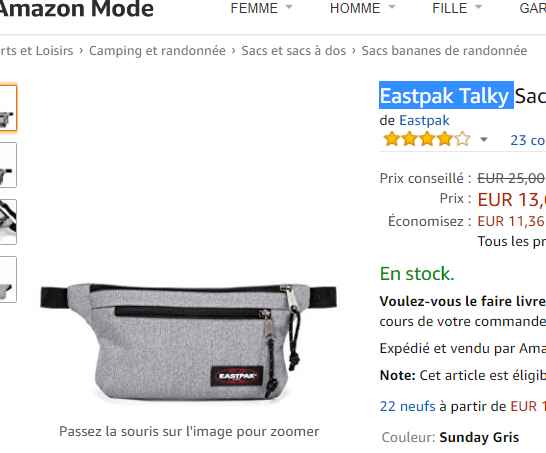
Task: Open the HOMME dropdown menu
Action: (x=362, y=8)
